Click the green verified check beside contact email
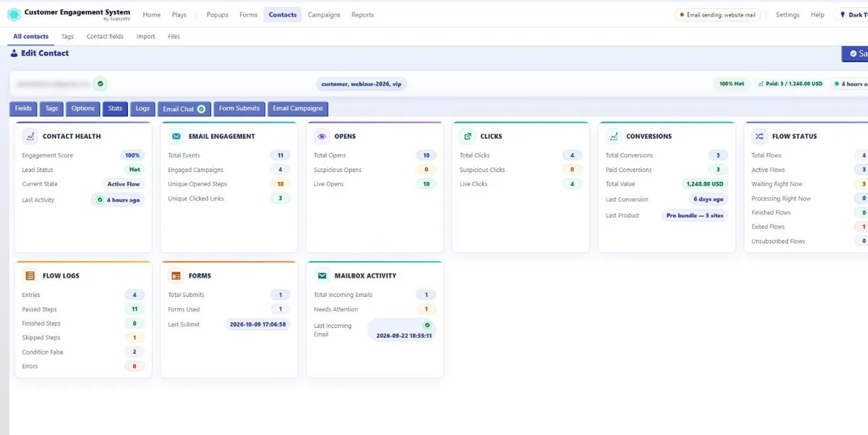868x435 pixels. (101, 84)
